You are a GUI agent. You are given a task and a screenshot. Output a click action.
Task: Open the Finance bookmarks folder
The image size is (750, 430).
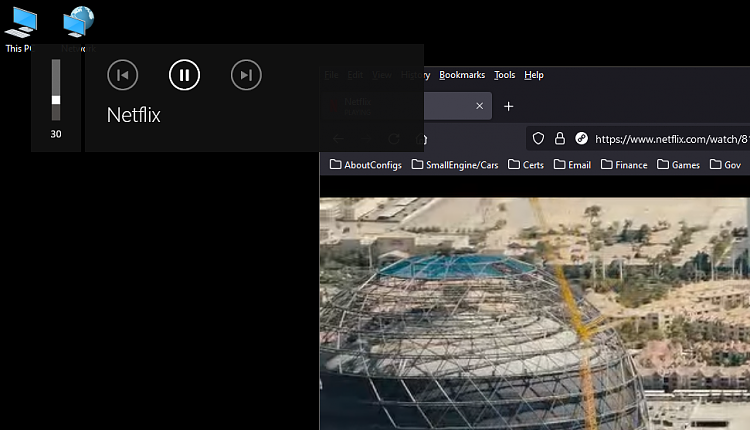tap(624, 165)
